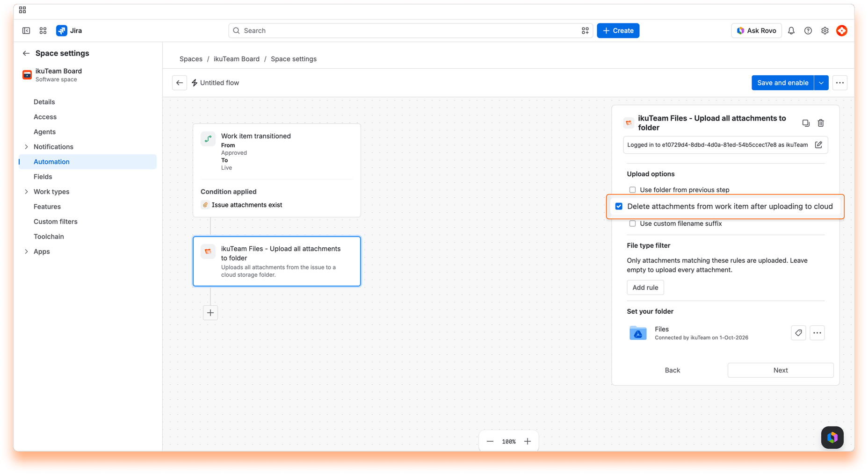Viewport: 868px width, 474px height.
Task: Add a file type rule
Action: [645, 287]
